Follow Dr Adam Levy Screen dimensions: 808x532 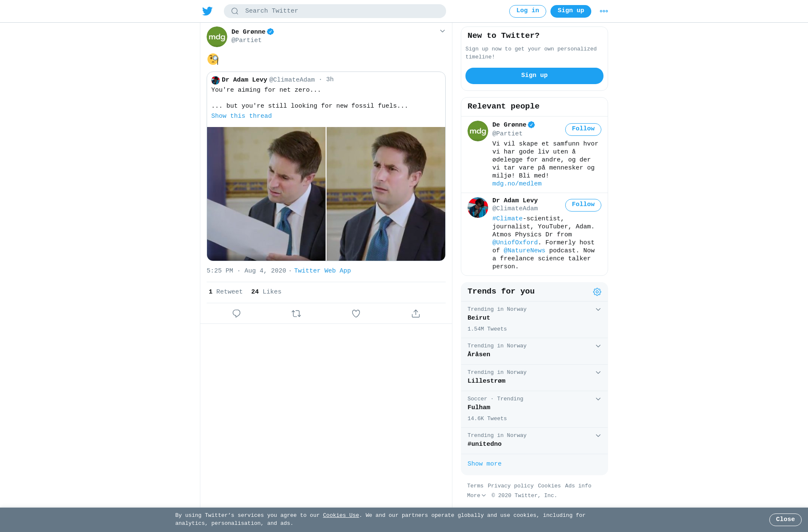tap(583, 205)
